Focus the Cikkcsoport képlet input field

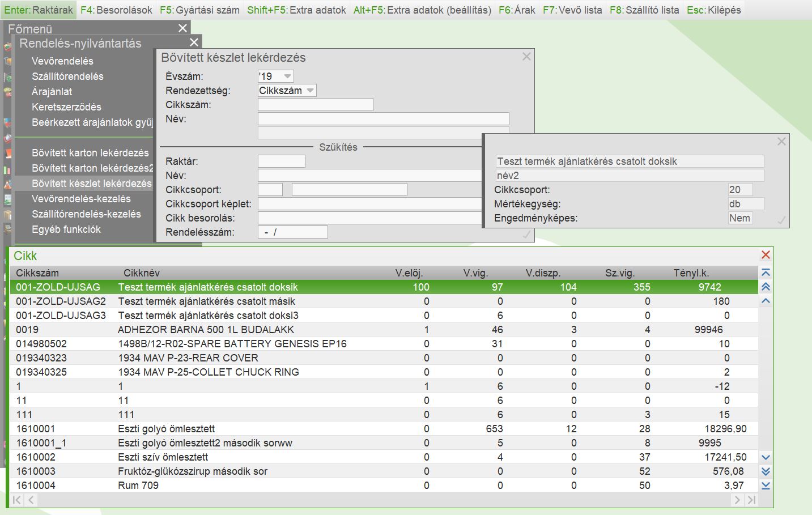click(x=369, y=204)
